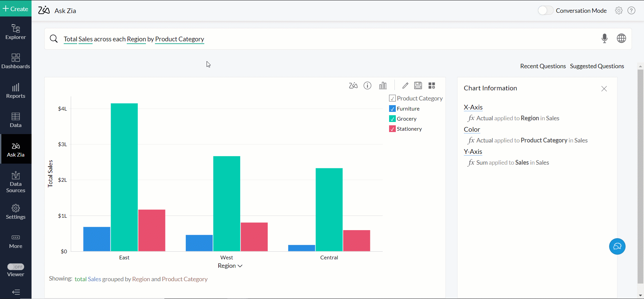Image resolution: width=644 pixels, height=299 pixels.
Task: Open the Create menu
Action: pyautogui.click(x=16, y=9)
